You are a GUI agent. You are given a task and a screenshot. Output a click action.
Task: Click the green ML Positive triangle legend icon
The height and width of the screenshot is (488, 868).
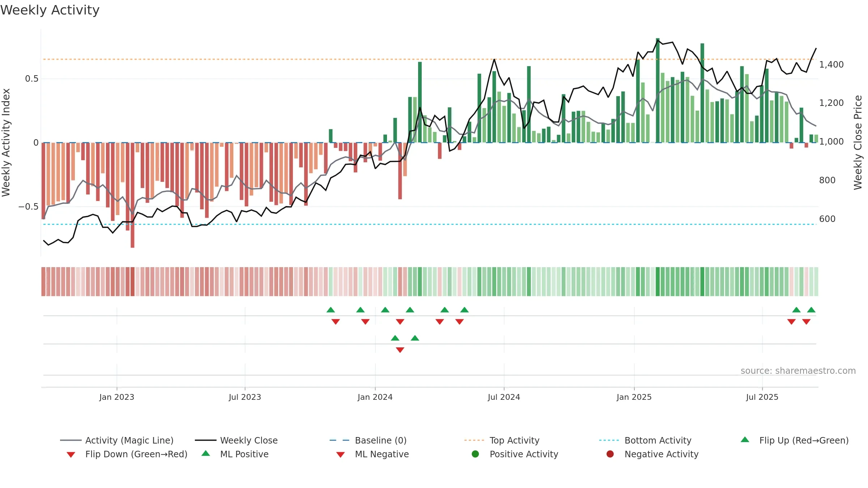pyautogui.click(x=206, y=453)
